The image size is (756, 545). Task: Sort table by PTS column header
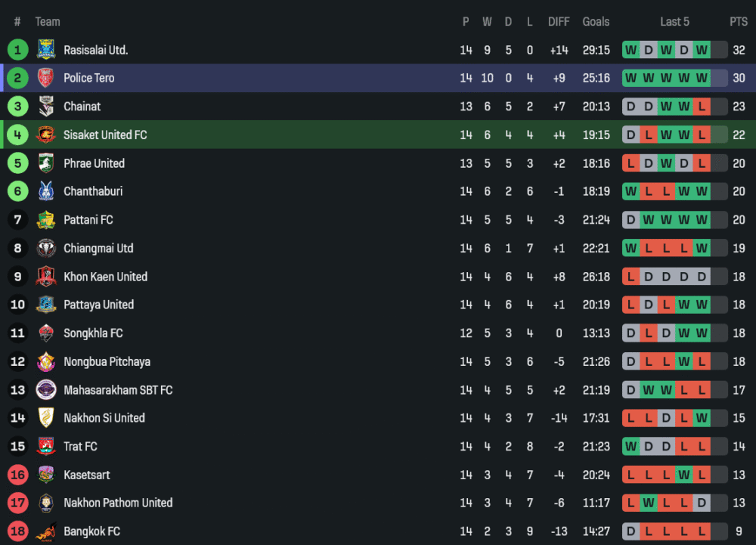[x=738, y=22]
